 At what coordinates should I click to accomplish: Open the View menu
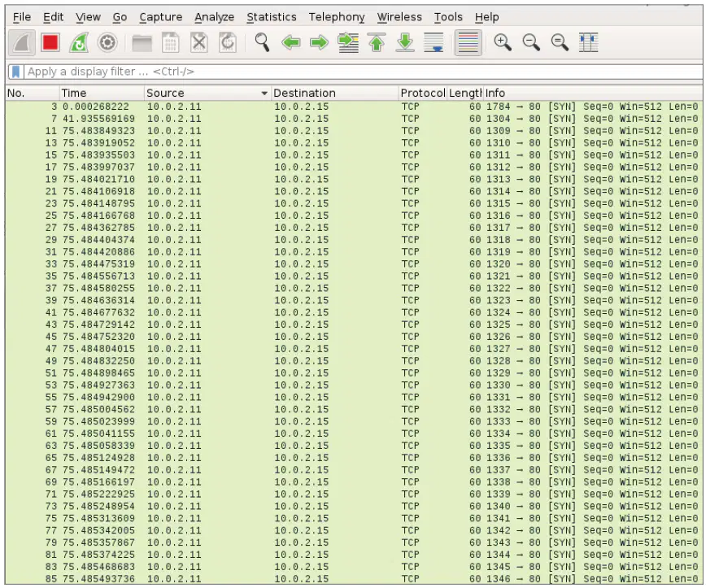[88, 17]
